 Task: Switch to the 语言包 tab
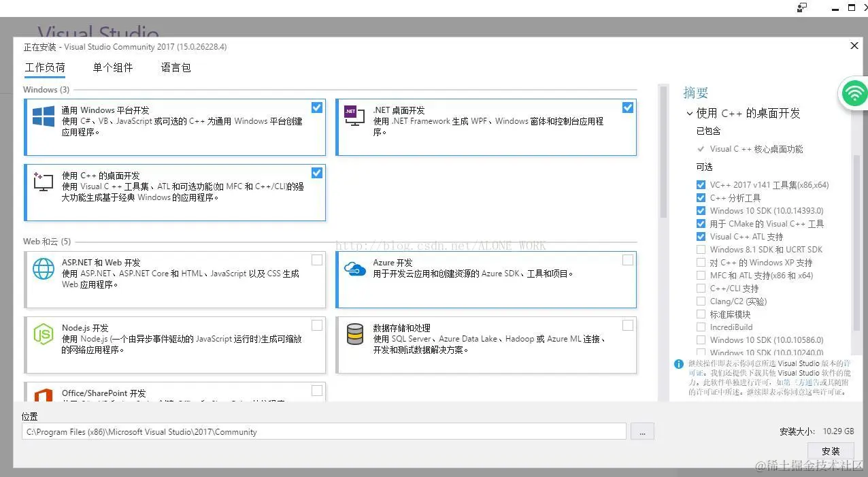176,67
